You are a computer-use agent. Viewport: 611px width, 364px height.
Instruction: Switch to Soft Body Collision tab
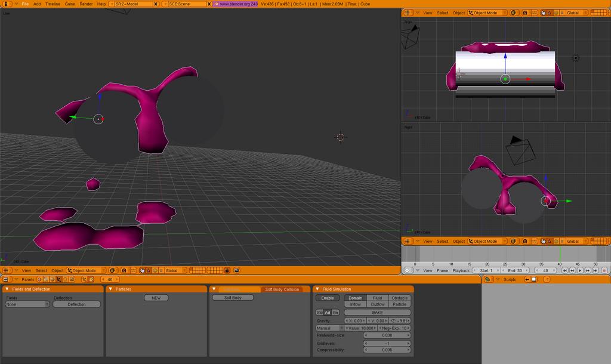point(282,289)
